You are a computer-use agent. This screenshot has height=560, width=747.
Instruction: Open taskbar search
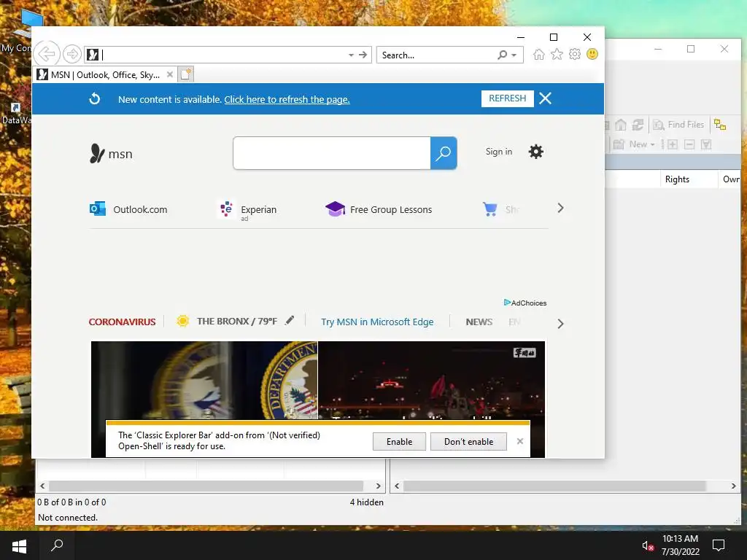click(x=57, y=545)
